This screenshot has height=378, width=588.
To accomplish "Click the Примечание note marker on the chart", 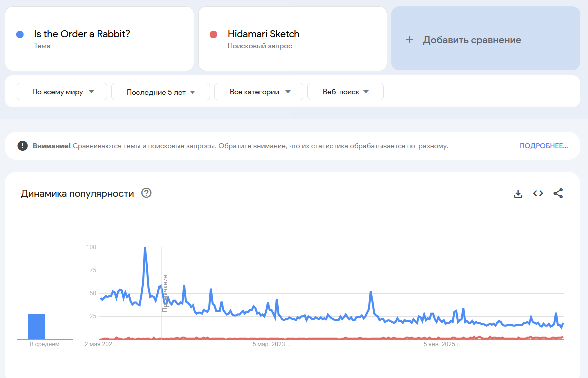I will pyautogui.click(x=165, y=293).
